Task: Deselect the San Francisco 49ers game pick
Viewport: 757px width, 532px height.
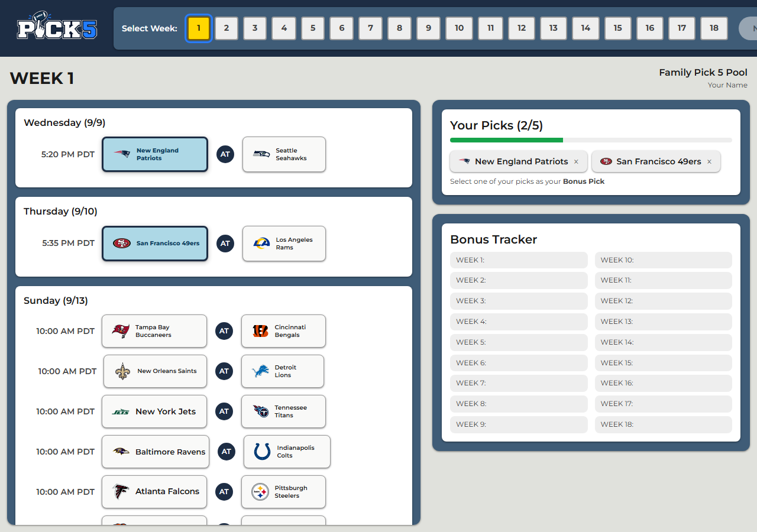Action: pyautogui.click(x=155, y=243)
